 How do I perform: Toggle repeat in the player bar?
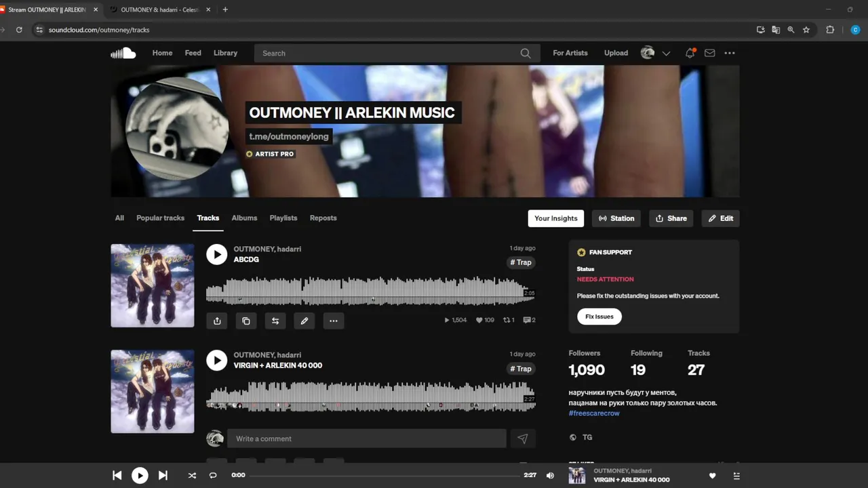pyautogui.click(x=213, y=475)
